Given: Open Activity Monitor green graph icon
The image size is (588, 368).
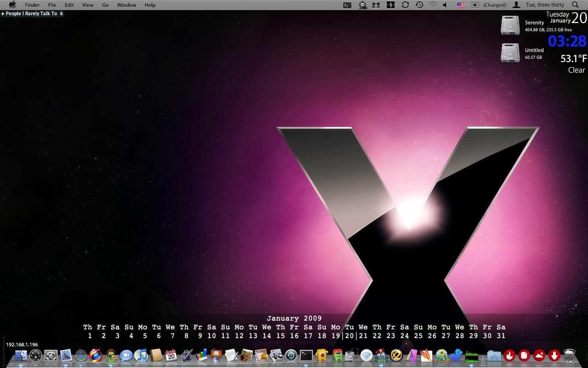Looking at the screenshot, I should click(472, 355).
